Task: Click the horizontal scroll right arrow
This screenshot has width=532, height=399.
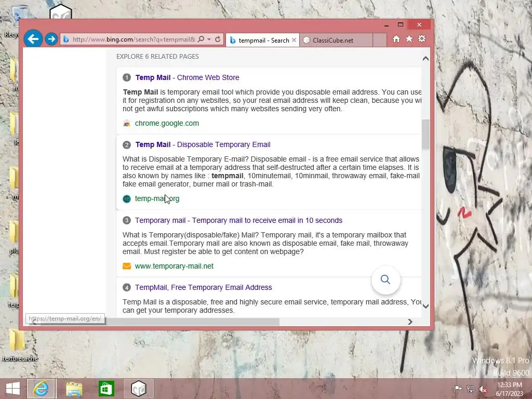Action: [410, 322]
